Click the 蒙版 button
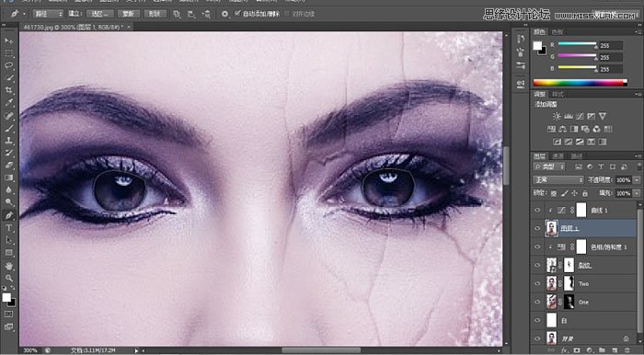This screenshot has width=644, height=355. [128, 14]
